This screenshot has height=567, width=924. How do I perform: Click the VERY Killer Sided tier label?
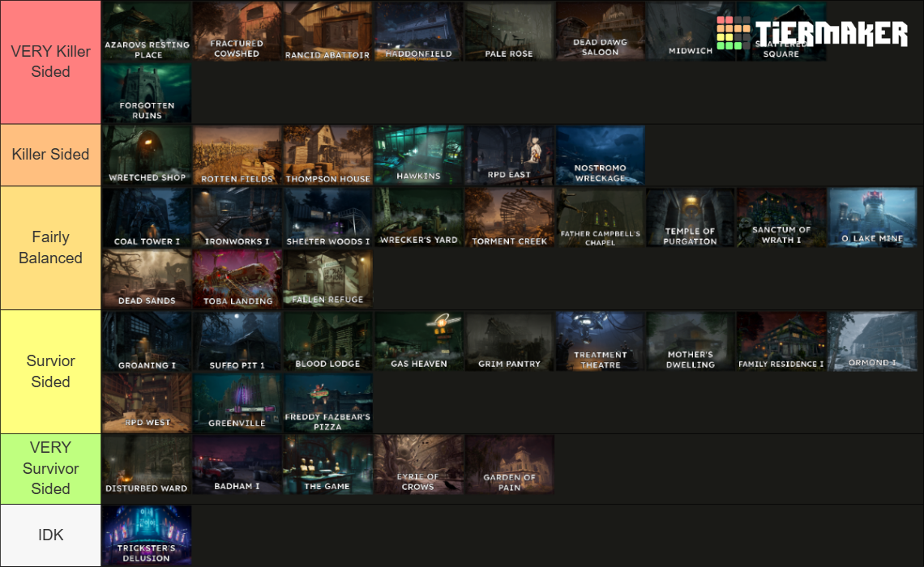[51, 62]
